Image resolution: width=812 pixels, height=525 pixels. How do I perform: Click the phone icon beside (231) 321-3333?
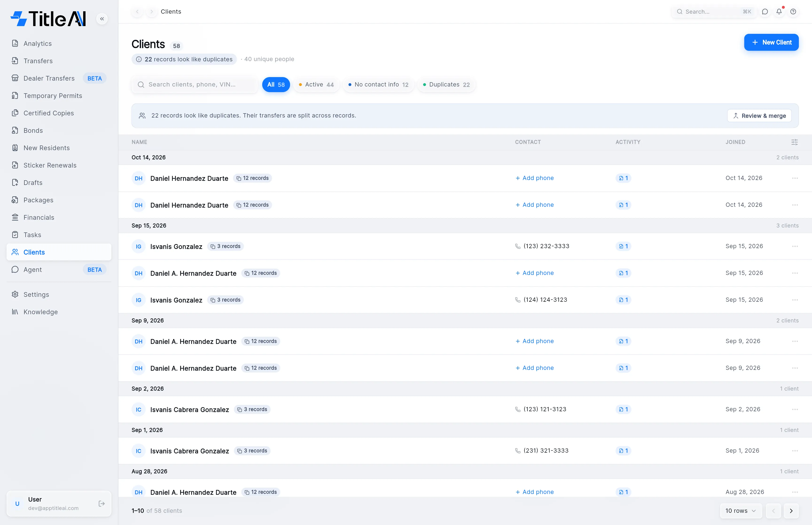click(518, 451)
